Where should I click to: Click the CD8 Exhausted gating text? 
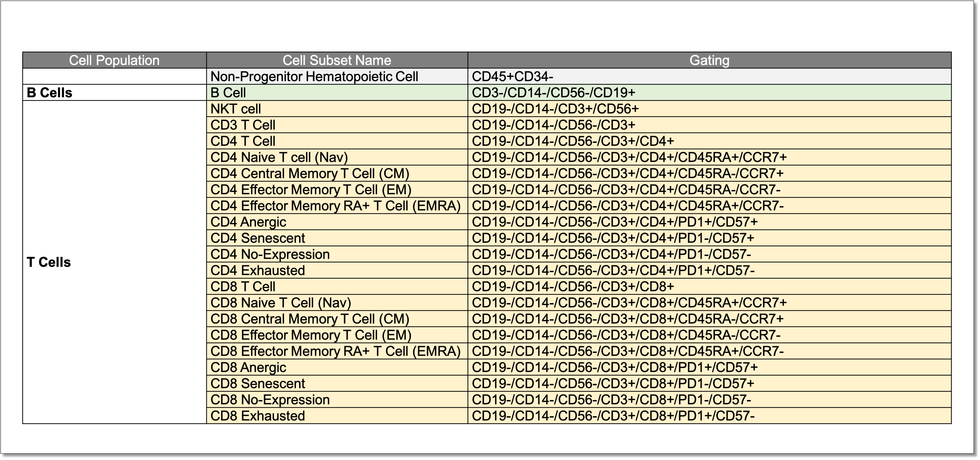tap(613, 416)
